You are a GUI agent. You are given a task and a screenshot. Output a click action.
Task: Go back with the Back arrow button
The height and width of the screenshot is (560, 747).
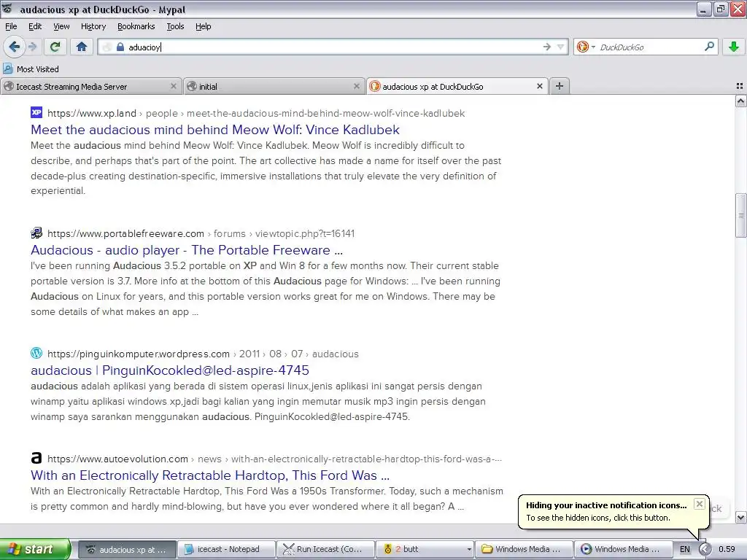click(x=15, y=47)
